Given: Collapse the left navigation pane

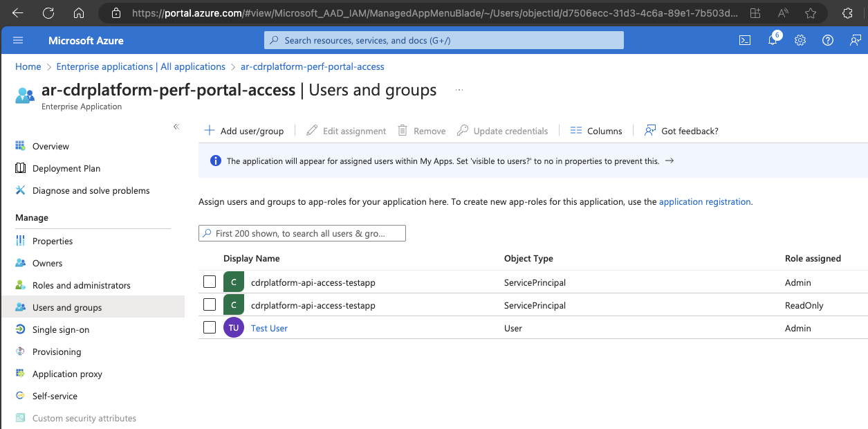Looking at the screenshot, I should [x=176, y=127].
